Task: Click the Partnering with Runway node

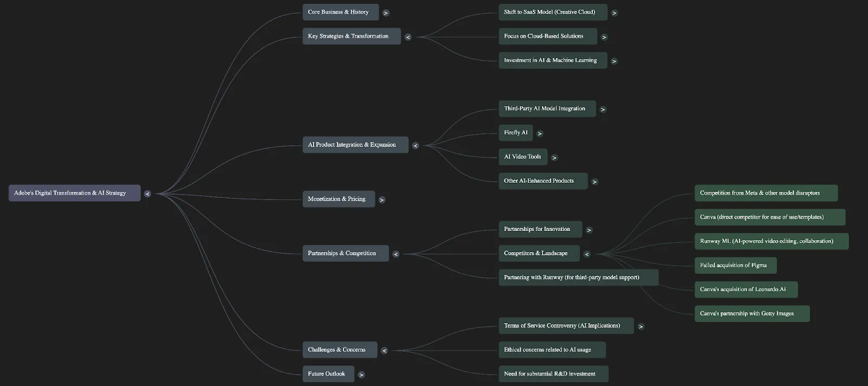Action: coord(578,278)
